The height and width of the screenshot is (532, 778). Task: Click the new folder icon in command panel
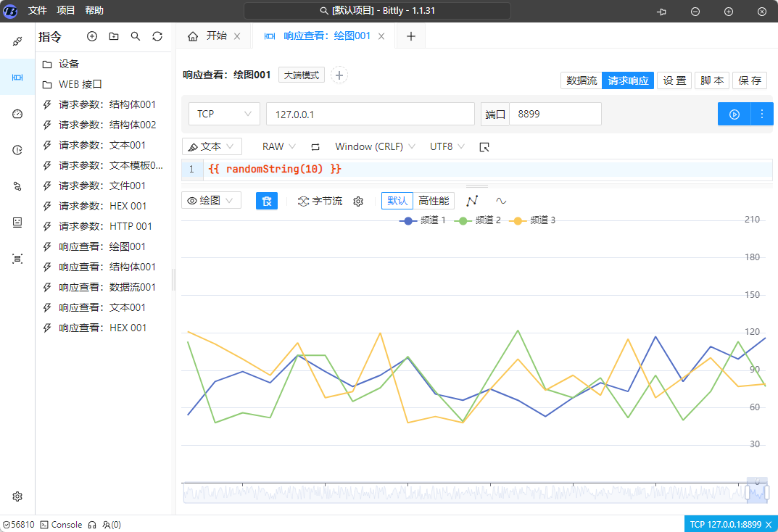click(114, 36)
